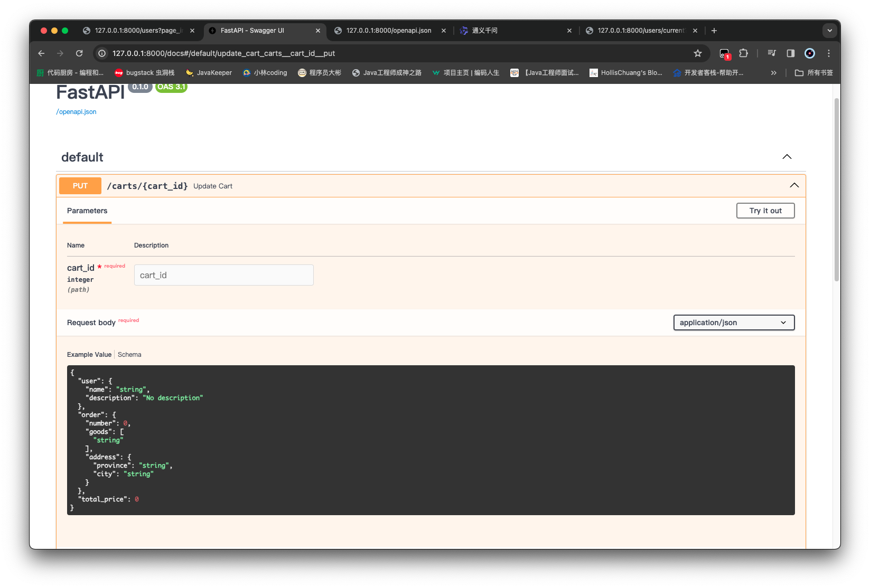Show hidden bookmarks with the double chevron

(774, 73)
